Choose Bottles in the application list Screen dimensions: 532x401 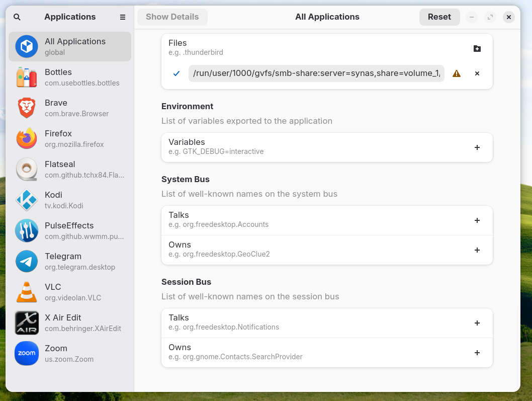(x=70, y=77)
